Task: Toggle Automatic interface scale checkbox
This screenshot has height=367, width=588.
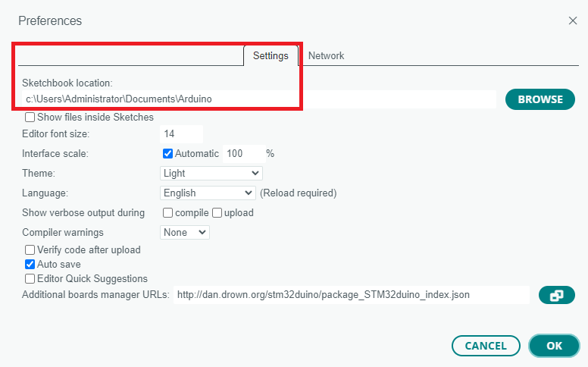Action: [168, 153]
